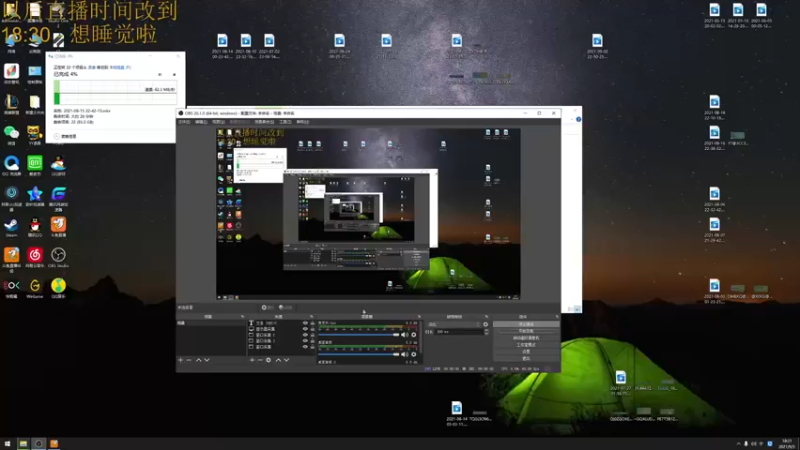Switch to OBS via taskbar icon
Viewport: 800px width, 450px height.
[39, 444]
